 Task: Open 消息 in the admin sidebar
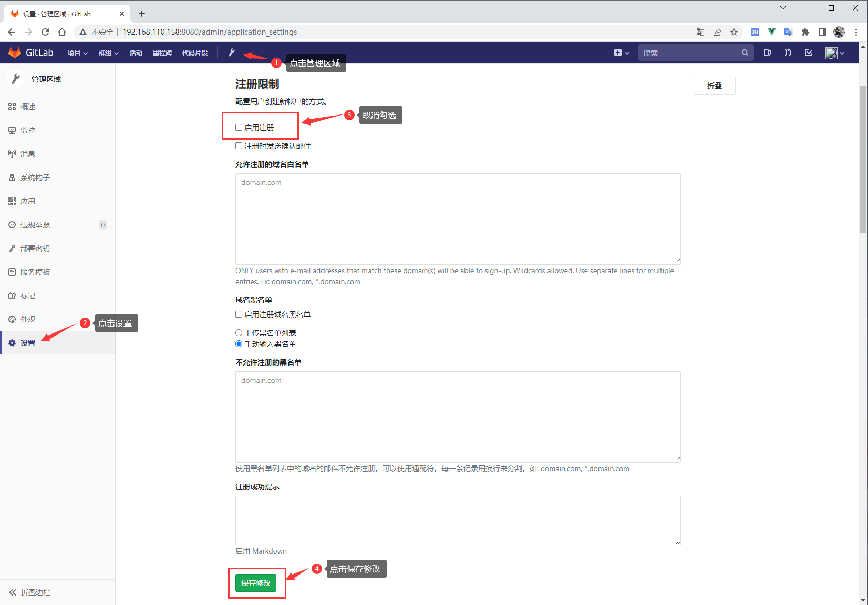(x=58, y=154)
